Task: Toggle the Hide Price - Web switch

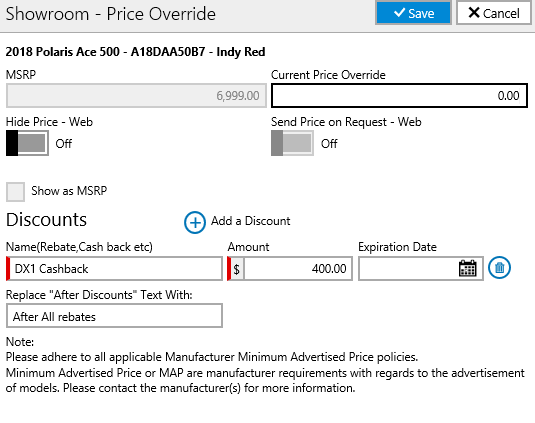Action: coord(27,143)
